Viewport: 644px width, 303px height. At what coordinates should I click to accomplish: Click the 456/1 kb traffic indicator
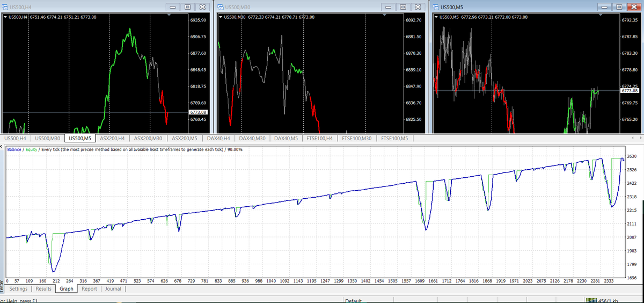609,300
